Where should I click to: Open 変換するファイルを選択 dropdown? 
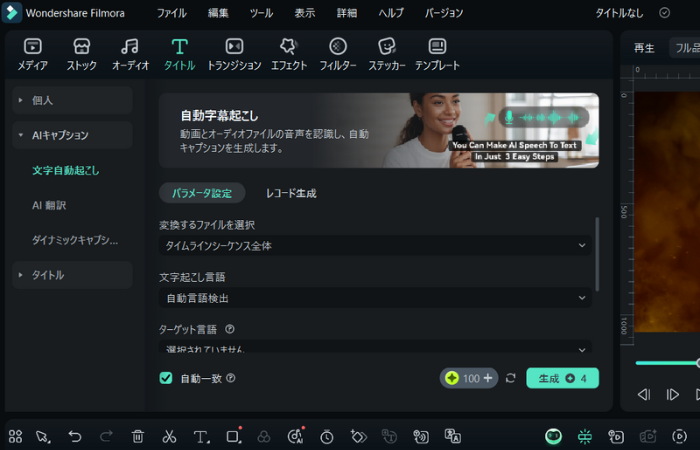click(x=375, y=246)
